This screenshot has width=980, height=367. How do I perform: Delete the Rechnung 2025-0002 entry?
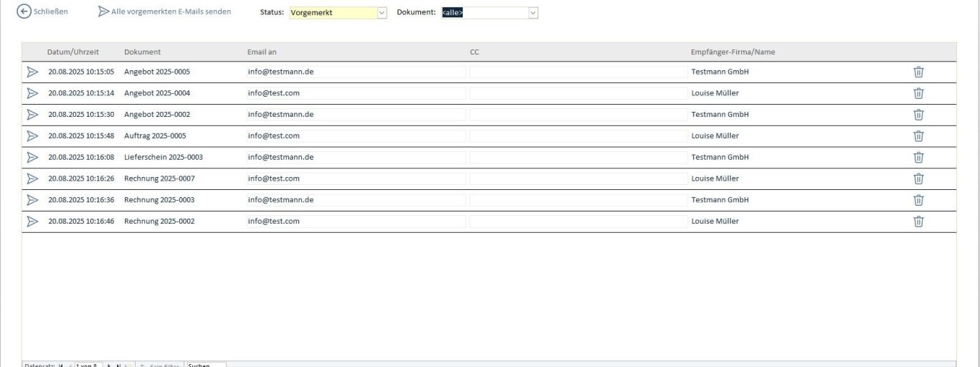pos(918,221)
